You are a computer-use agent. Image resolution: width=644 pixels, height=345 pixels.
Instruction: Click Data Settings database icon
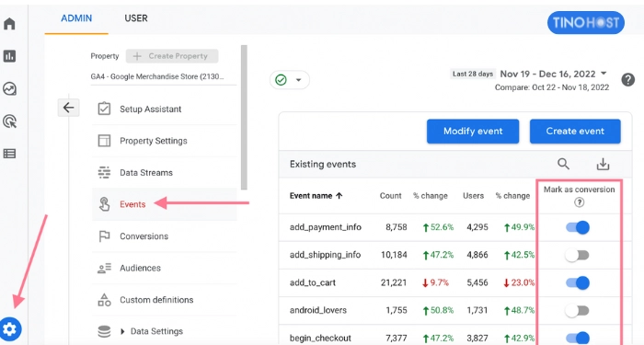point(104,331)
